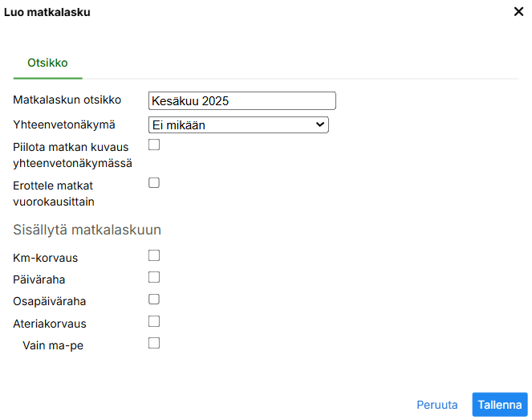
Task: Click the Matkalaskun otsikko label text
Action: [67, 100]
